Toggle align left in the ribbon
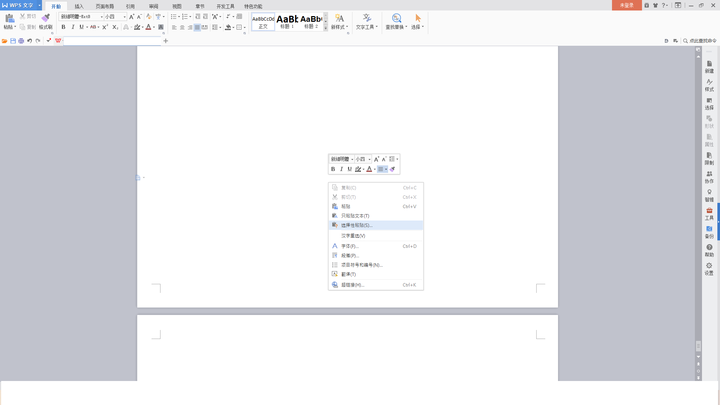 [x=174, y=28]
